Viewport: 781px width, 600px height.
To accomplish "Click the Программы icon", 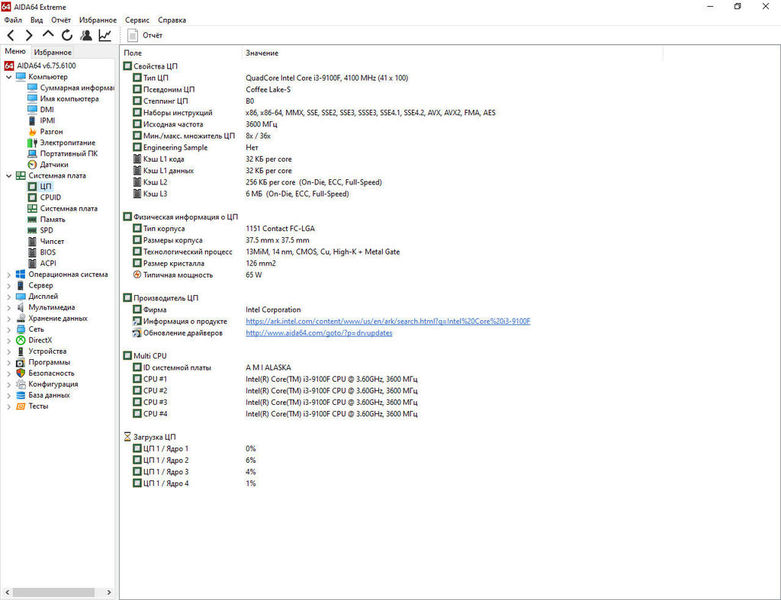I will (20, 362).
